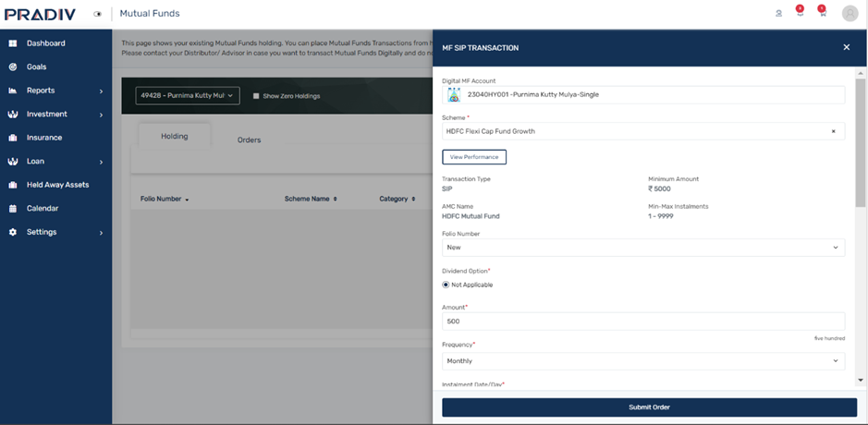Close the MF SIP Transaction panel

(846, 48)
